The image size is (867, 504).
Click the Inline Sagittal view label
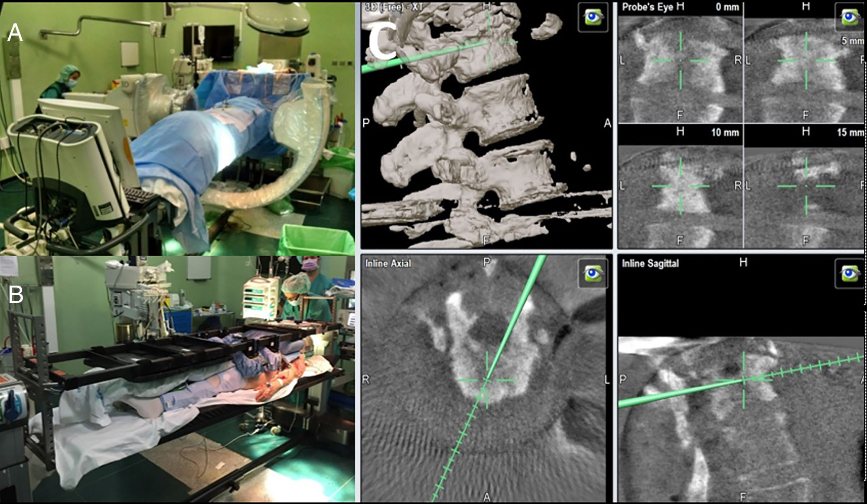point(650,263)
